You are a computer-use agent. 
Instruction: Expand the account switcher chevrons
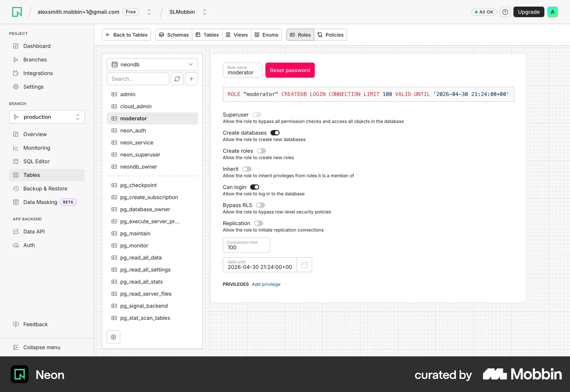pos(149,12)
